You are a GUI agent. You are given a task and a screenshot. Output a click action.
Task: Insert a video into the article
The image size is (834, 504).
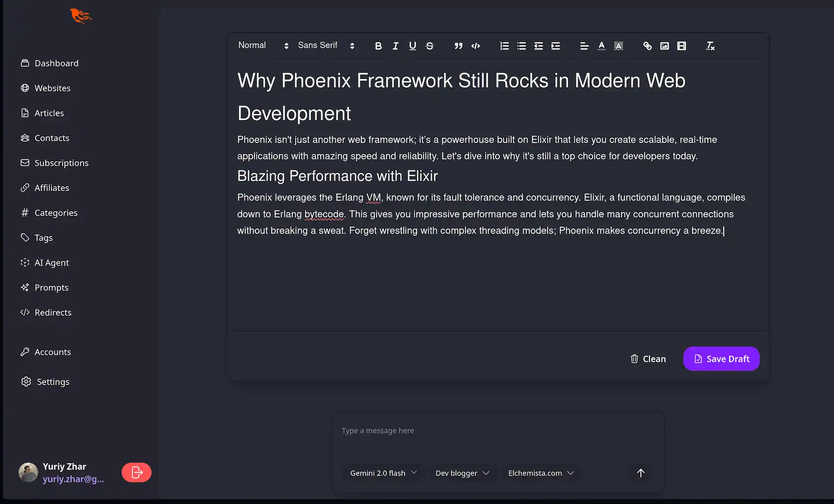(682, 45)
